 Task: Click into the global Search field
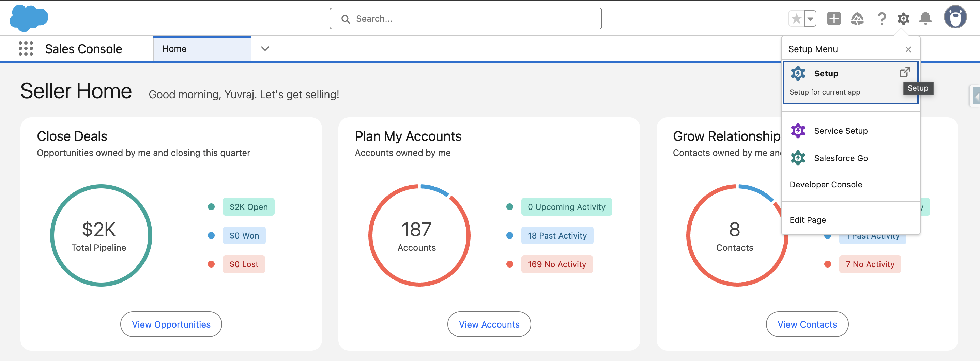(466, 19)
